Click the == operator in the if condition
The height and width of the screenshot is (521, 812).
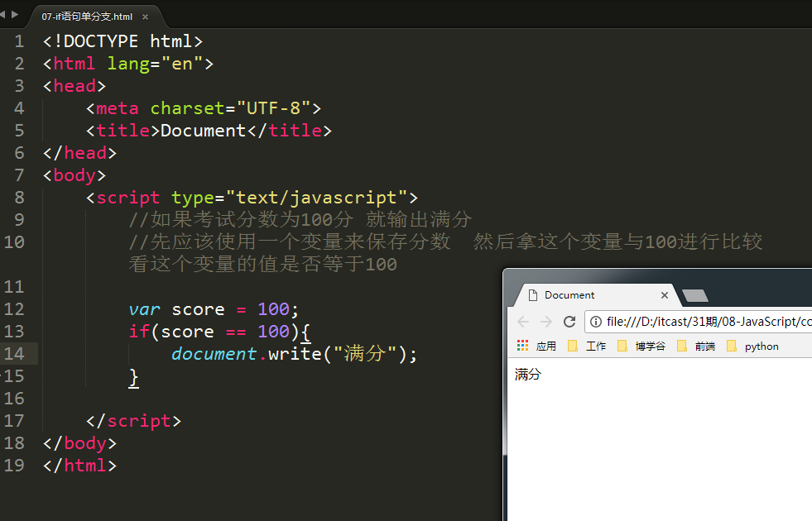pyautogui.click(x=236, y=332)
